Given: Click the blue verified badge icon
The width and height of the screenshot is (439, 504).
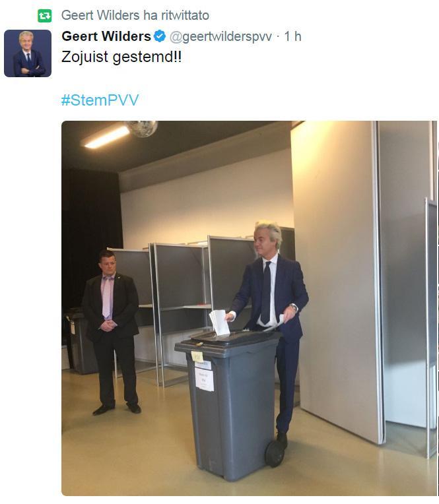Looking at the screenshot, I should [x=160, y=36].
